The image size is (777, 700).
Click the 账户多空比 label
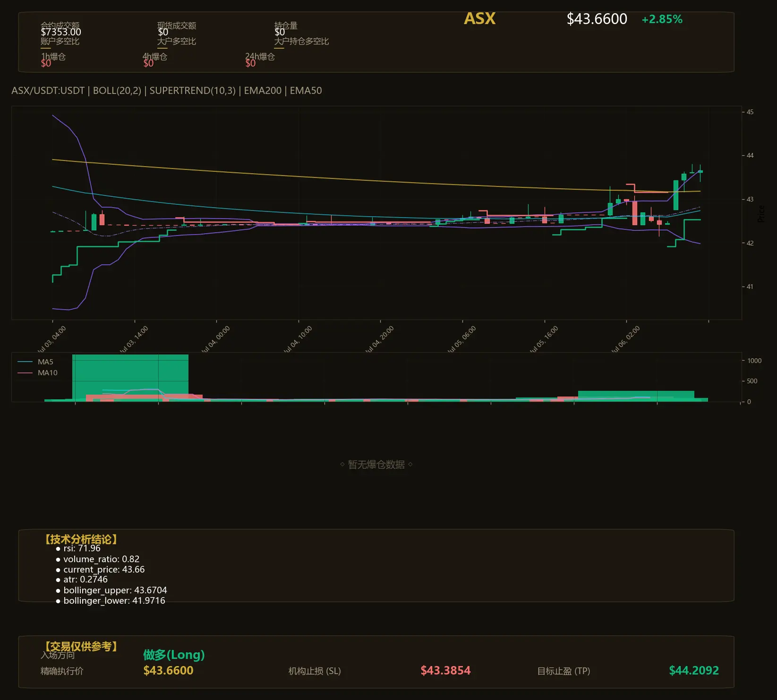pyautogui.click(x=60, y=41)
